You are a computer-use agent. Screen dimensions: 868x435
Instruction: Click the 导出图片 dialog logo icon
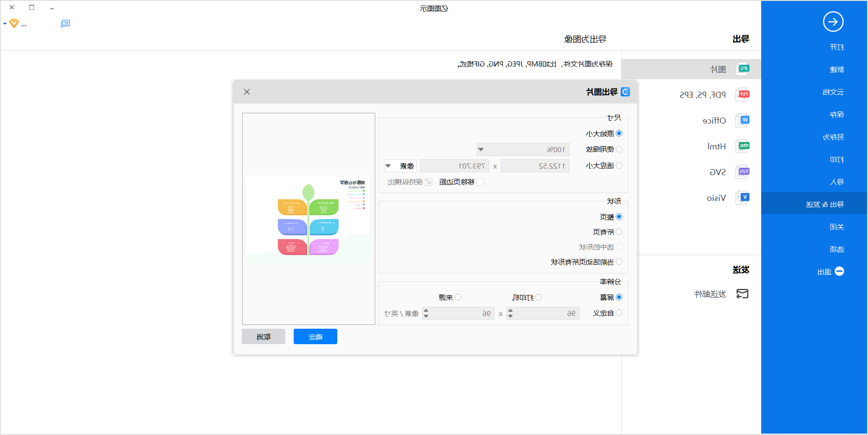625,92
